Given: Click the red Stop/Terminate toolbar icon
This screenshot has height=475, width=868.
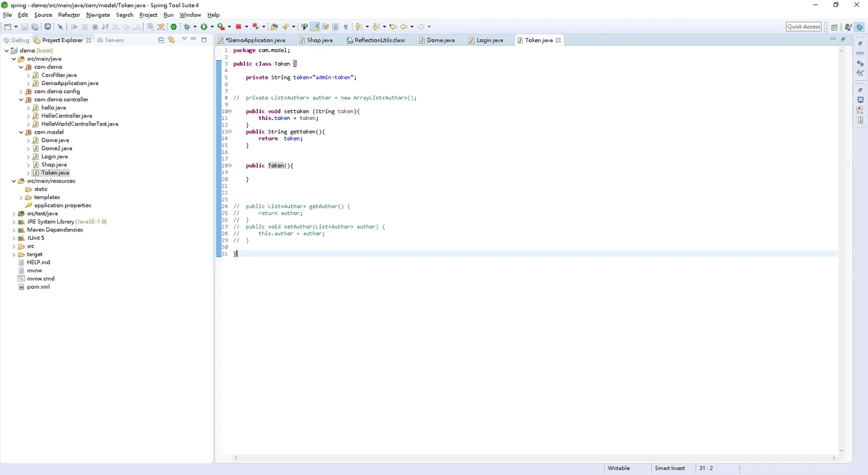Looking at the screenshot, I should point(239,27).
